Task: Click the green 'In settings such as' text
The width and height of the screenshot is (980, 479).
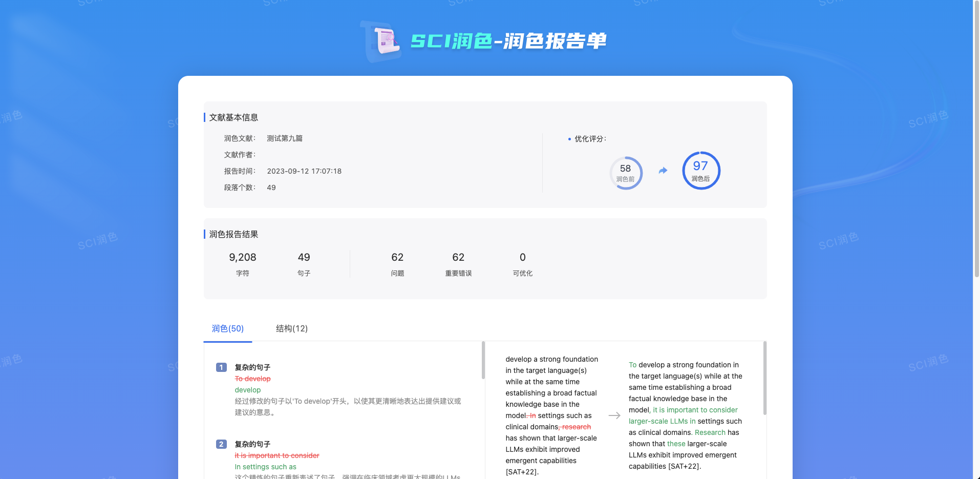Action: click(x=265, y=467)
